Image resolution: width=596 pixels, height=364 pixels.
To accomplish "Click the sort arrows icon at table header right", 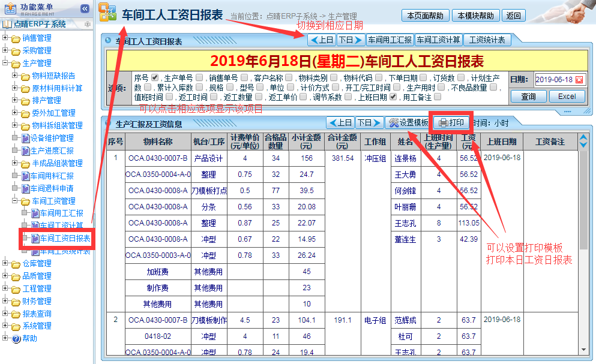I will [583, 142].
